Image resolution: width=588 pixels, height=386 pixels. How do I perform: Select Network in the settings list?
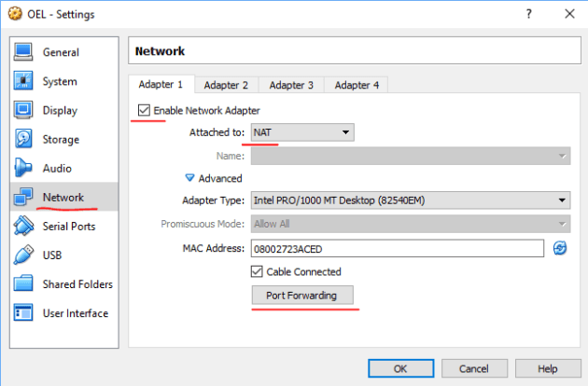click(64, 197)
